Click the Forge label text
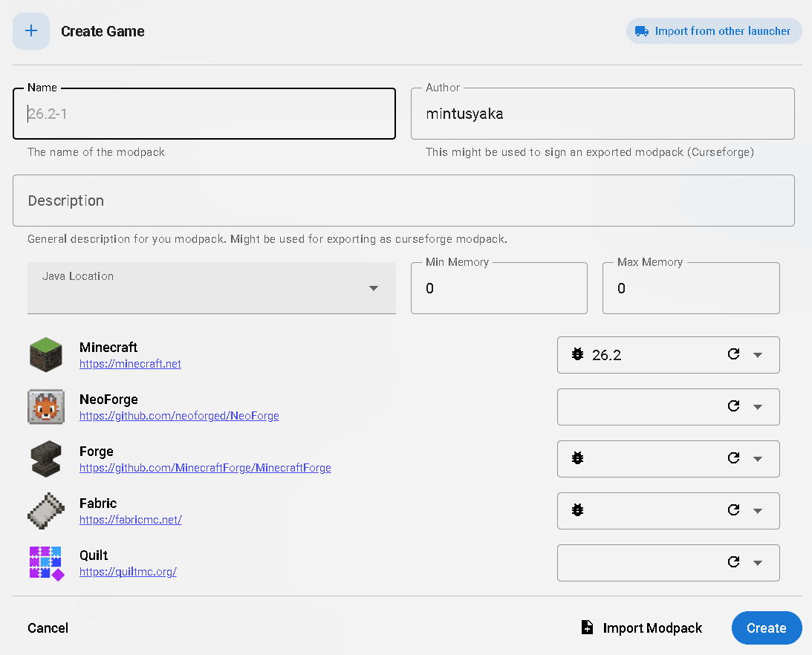This screenshot has height=655, width=812. click(x=97, y=452)
